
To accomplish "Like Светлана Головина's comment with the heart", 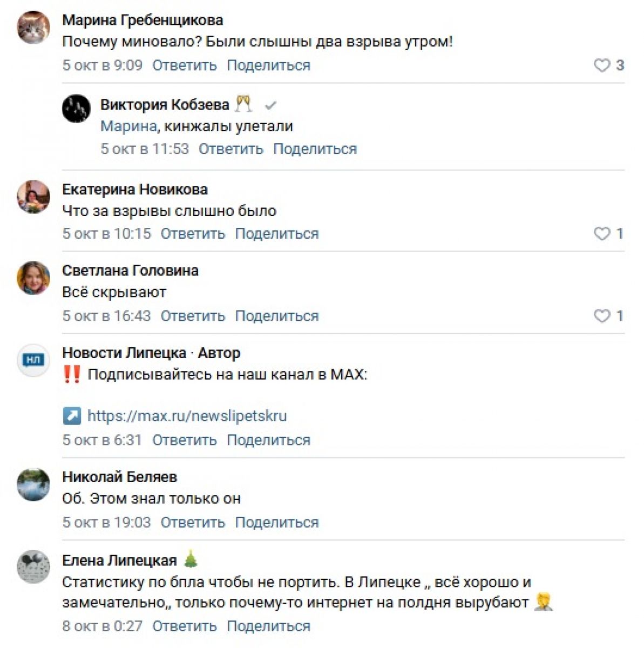I will tap(602, 316).
